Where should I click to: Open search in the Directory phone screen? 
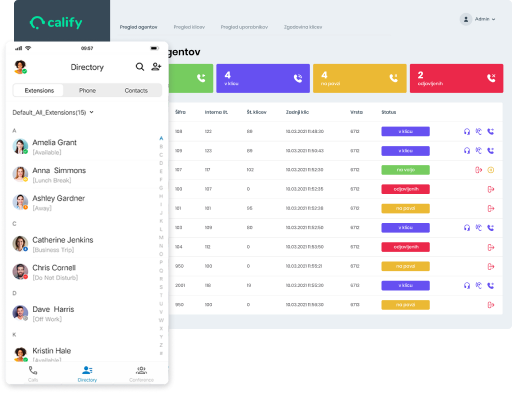(140, 67)
